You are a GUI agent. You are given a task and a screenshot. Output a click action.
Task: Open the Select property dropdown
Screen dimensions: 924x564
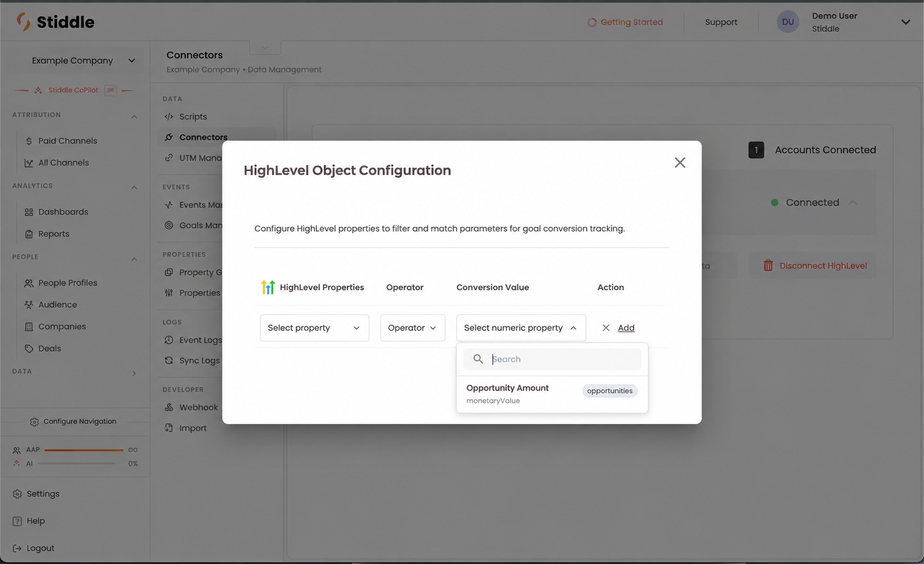tap(314, 328)
